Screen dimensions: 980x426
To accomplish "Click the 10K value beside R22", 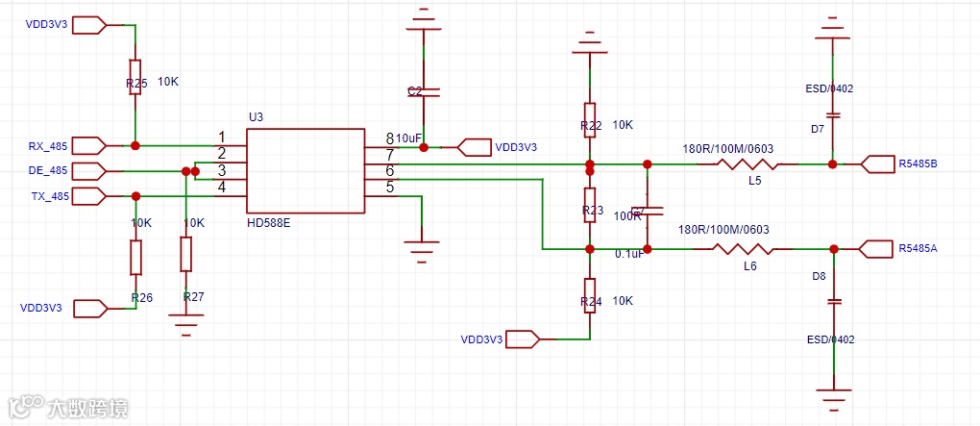I will [x=623, y=124].
